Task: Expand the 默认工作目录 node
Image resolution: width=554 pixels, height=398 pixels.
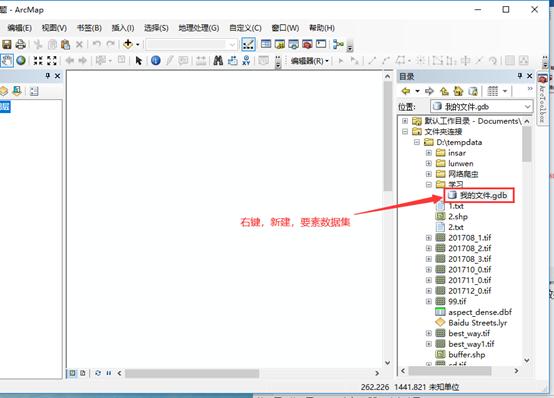Action: [x=405, y=121]
